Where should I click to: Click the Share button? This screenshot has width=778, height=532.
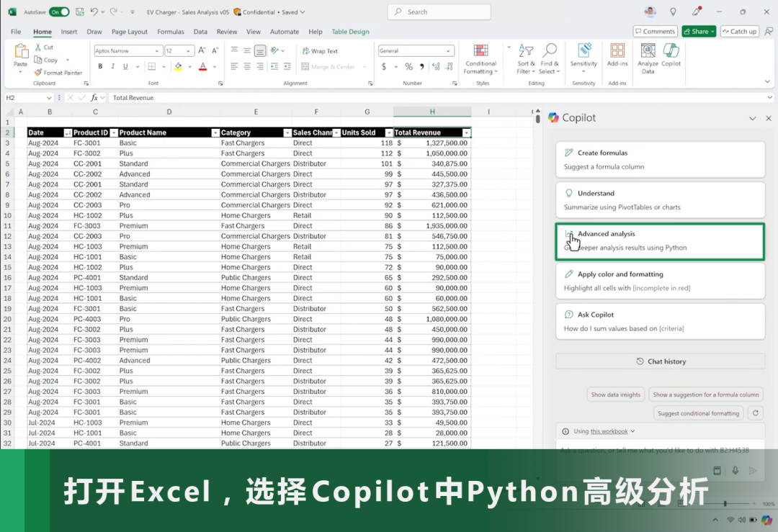[x=698, y=31]
